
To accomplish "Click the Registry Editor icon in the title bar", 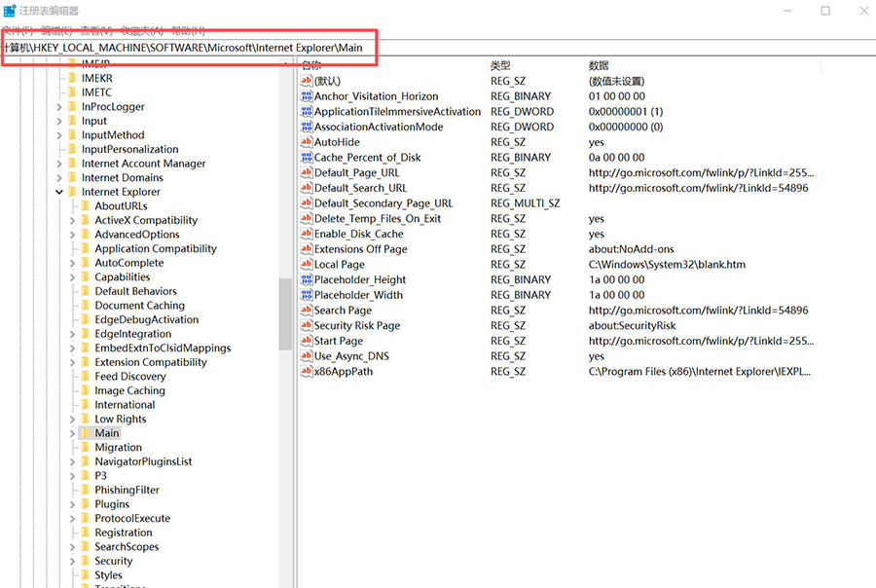I will pos(11,9).
